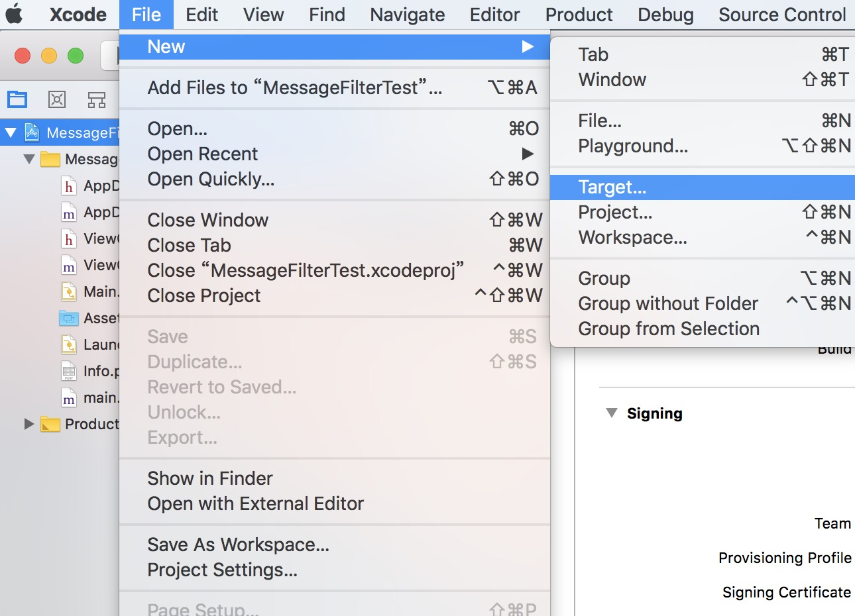The height and width of the screenshot is (616, 855).
Task: Click the main.m source file icon
Action: 68,398
